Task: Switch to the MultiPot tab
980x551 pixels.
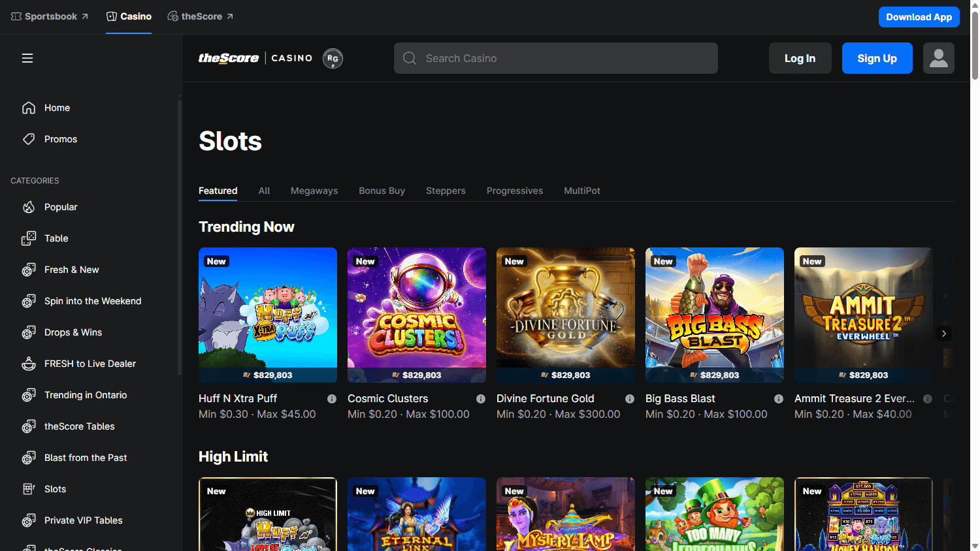Action: point(582,191)
